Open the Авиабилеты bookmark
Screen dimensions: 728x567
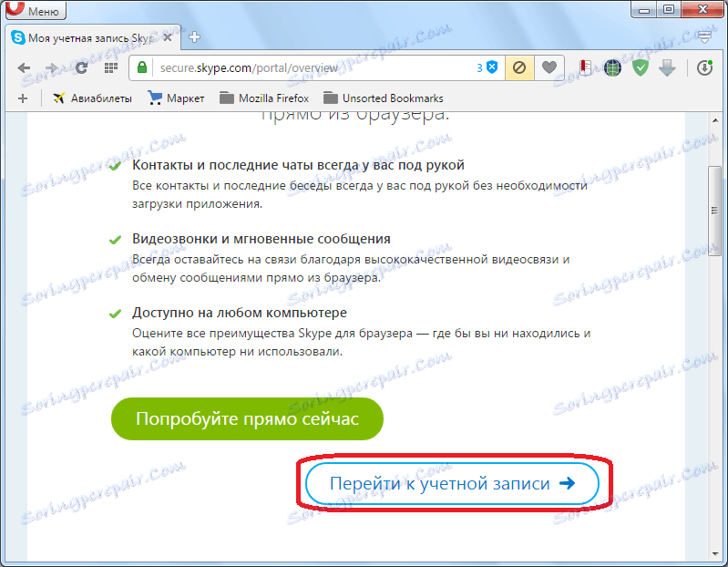pos(92,98)
